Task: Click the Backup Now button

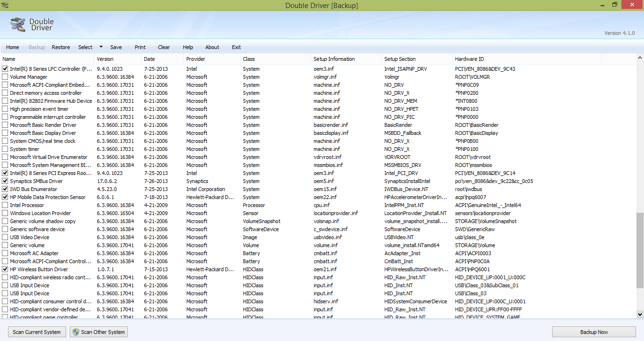Action: click(594, 332)
